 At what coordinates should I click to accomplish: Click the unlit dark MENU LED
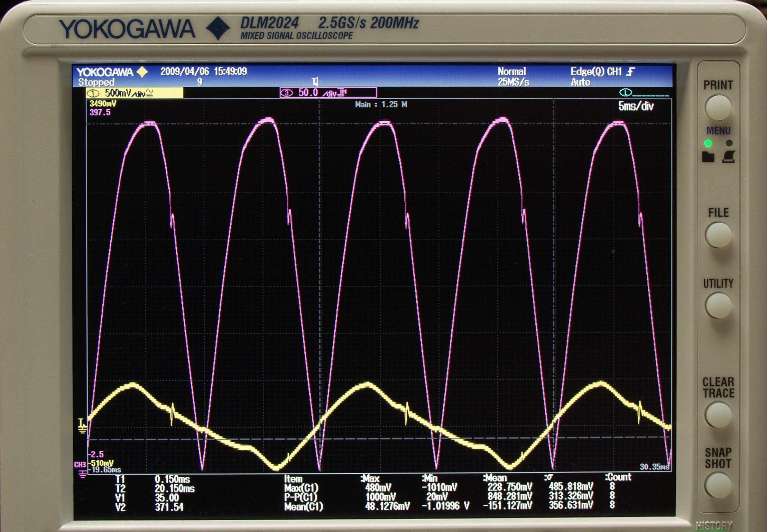729,143
